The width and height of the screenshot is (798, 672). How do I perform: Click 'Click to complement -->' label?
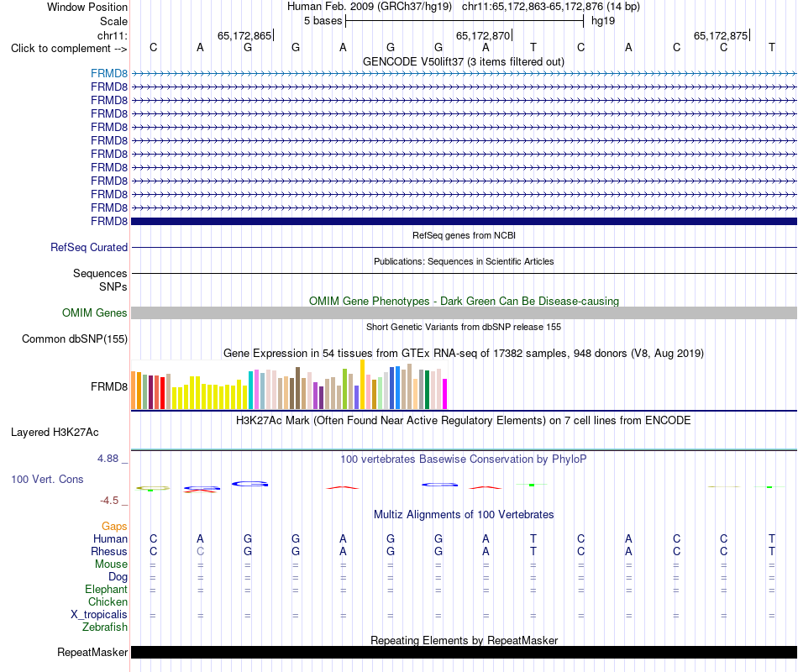click(69, 49)
